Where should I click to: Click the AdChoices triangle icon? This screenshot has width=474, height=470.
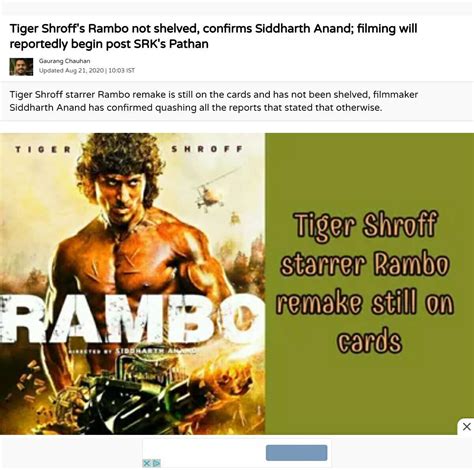tap(156, 463)
